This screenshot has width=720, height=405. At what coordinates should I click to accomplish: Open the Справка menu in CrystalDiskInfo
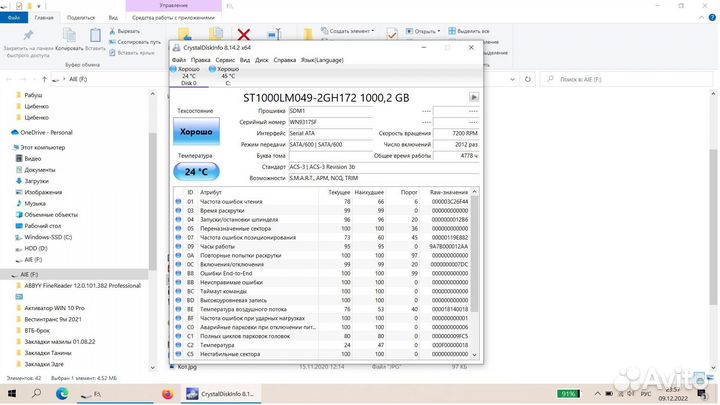(x=285, y=60)
